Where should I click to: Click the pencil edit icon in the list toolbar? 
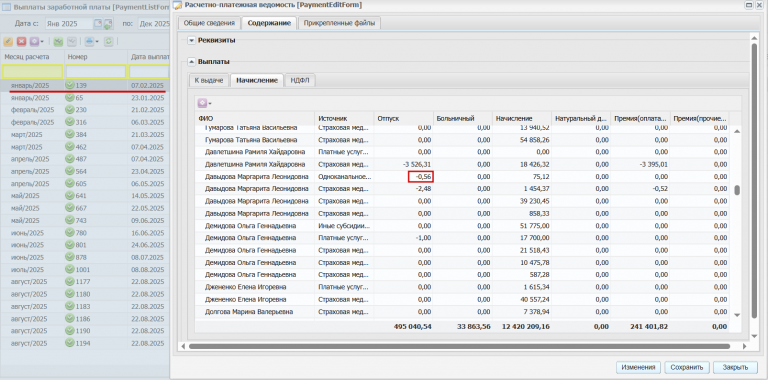click(8, 42)
